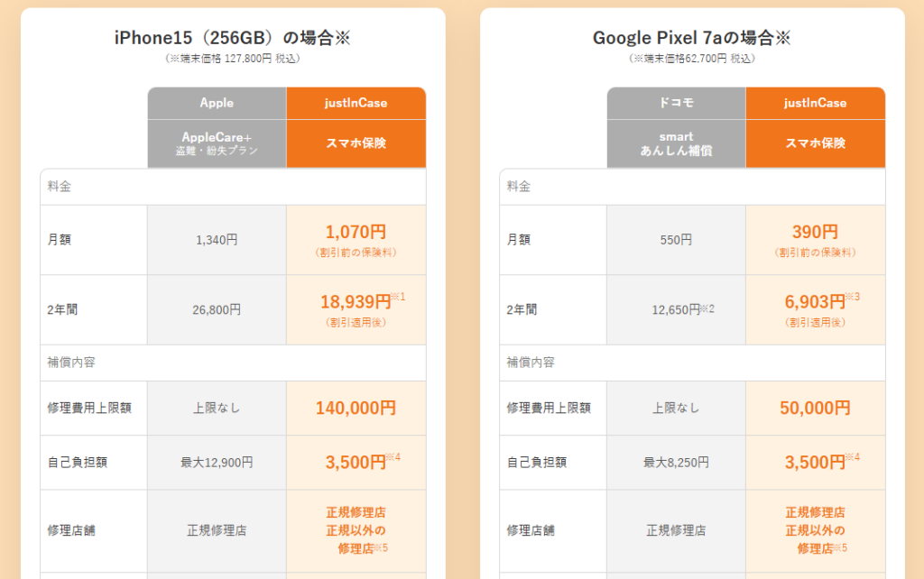Click 上限なし cell in Apple column
924x579 pixels.
tap(217, 409)
